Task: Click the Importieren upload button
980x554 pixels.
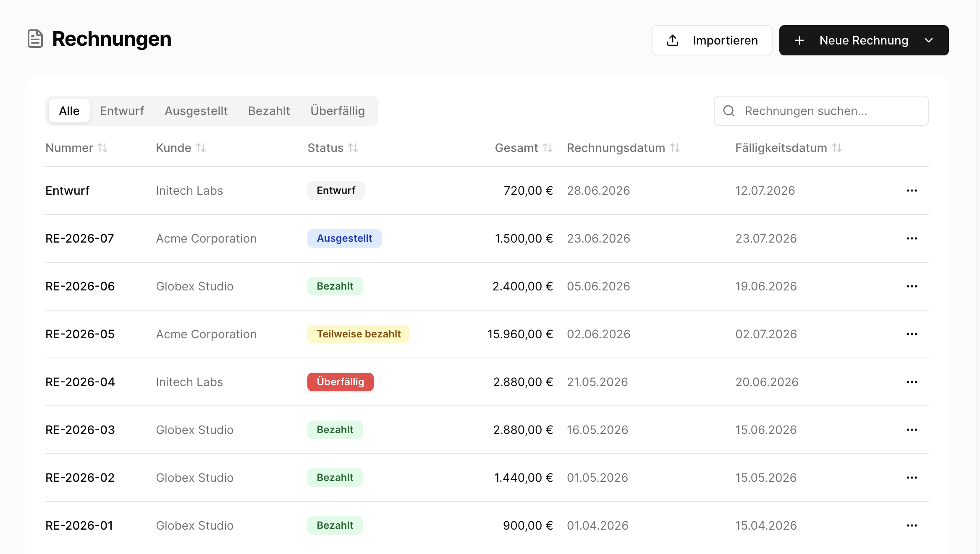Action: 712,40
